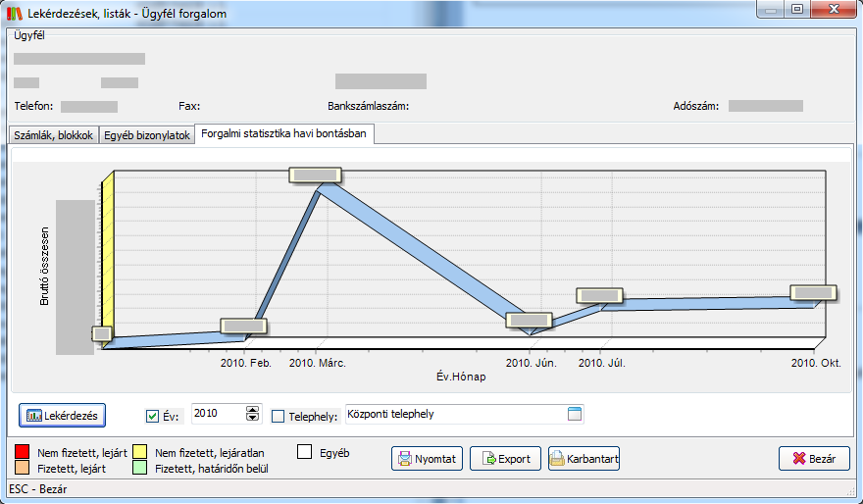Switch to the Számlák, blokkok tab
This screenshot has height=504, width=863.
tap(53, 135)
